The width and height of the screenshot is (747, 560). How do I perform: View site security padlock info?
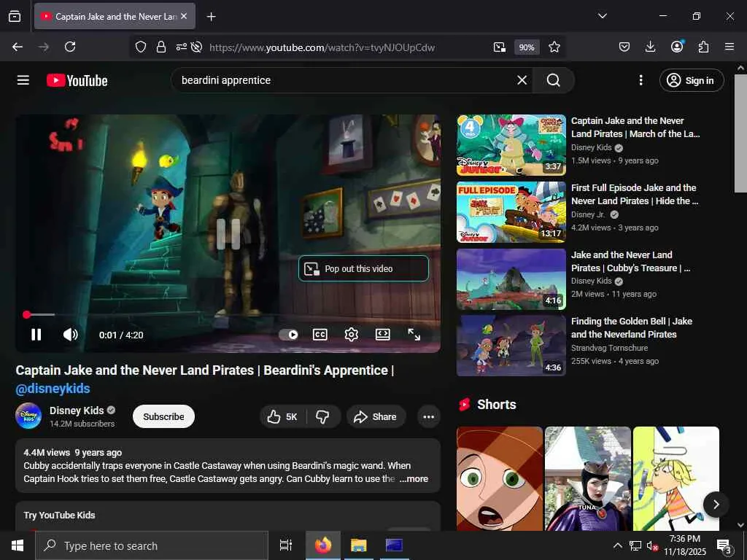click(x=161, y=47)
